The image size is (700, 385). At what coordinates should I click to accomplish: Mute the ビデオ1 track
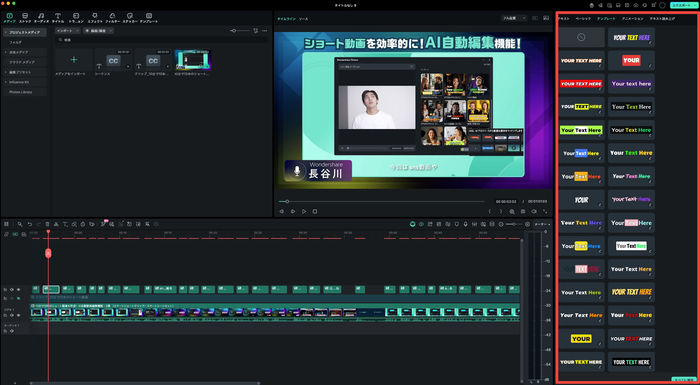(12, 315)
